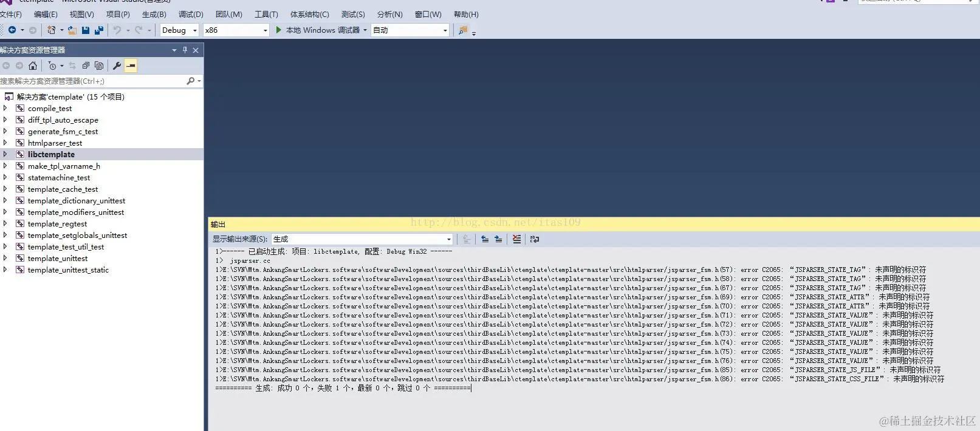Expand the htmlparser_test project node

coord(5,143)
